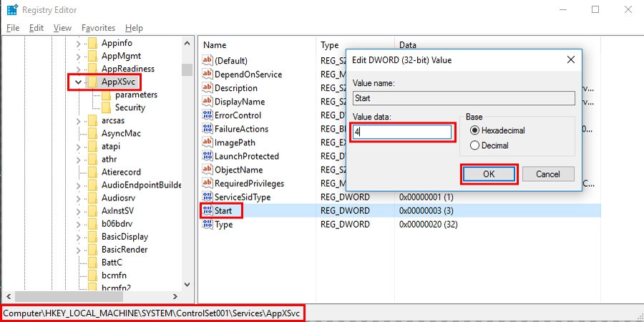The height and width of the screenshot is (322, 644).
Task: Expand the Appinfo tree node
Action: 78,43
